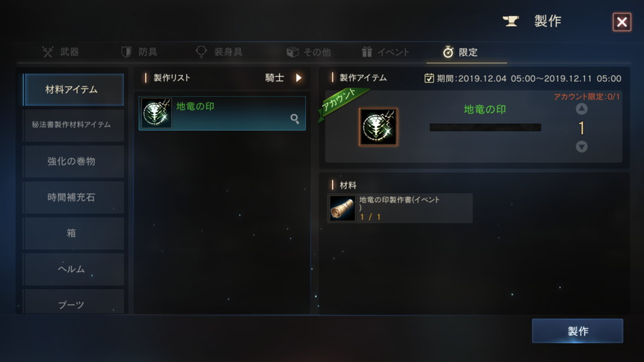This screenshot has width=644, height=362.
Task: Click the large 地竜の印 item icon
Action: [378, 127]
